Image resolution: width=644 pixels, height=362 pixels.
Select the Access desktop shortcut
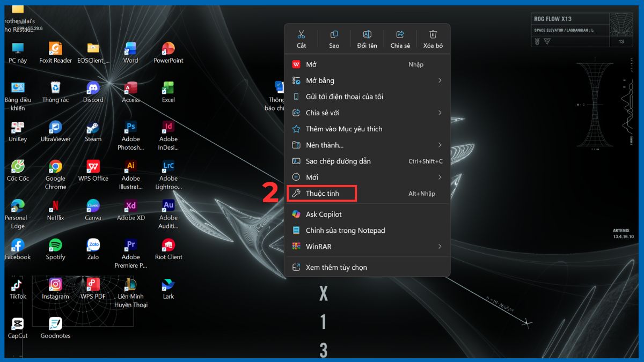(130, 92)
